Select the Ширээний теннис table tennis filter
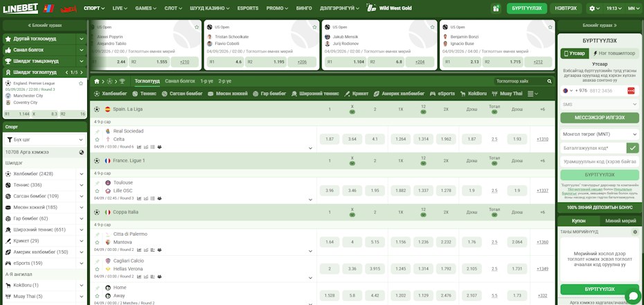The image size is (644, 305). [x=316, y=94]
